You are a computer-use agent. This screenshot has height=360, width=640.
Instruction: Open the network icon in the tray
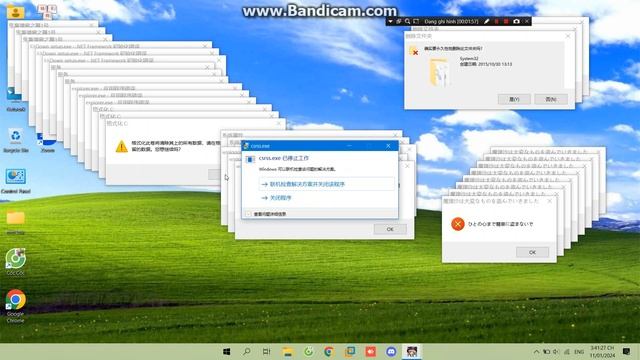(567, 351)
